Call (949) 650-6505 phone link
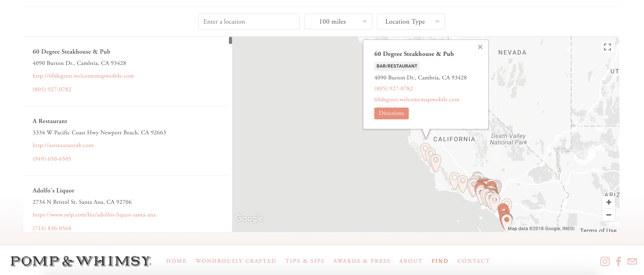This screenshot has width=644, height=275. point(52,159)
